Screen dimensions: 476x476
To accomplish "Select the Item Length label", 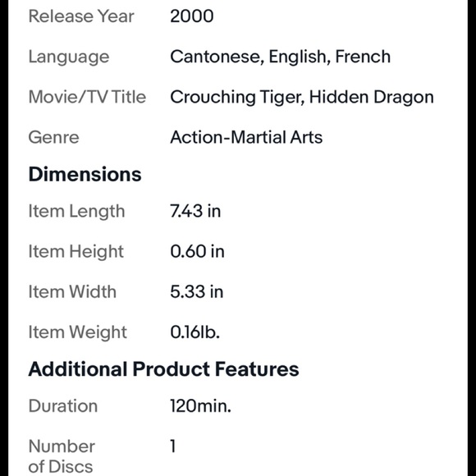I will 76,212.
